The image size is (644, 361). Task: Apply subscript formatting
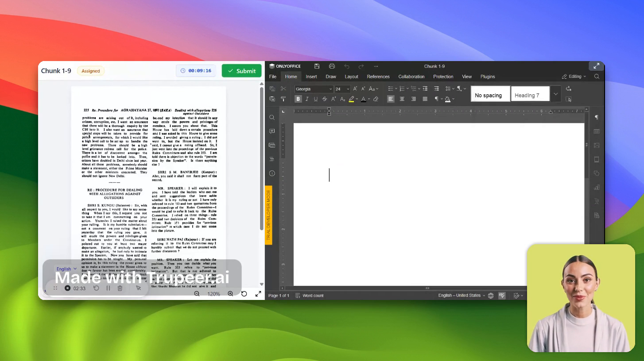click(342, 99)
